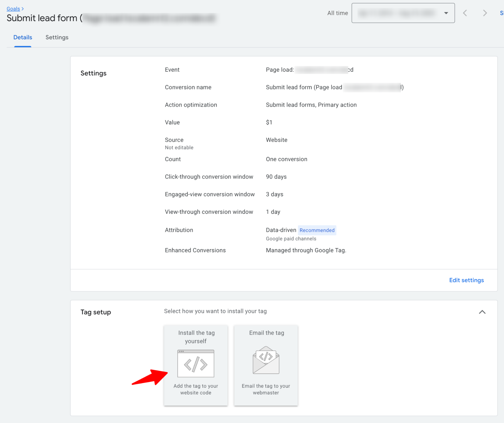Choose Install the tag yourself card
This screenshot has height=423, width=504.
click(x=196, y=365)
